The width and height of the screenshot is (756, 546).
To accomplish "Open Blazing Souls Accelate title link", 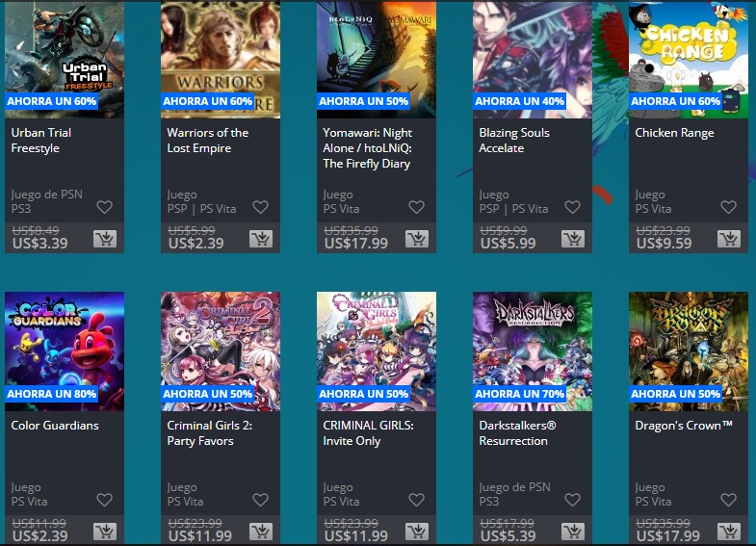I will (514, 141).
